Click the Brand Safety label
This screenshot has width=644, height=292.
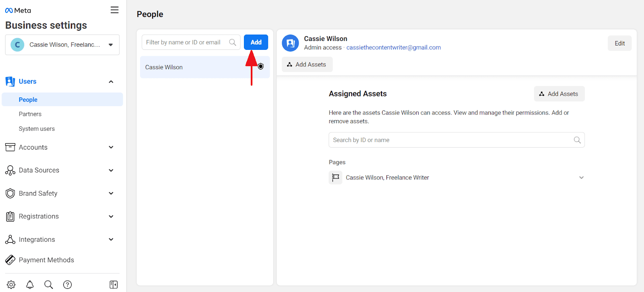(38, 193)
